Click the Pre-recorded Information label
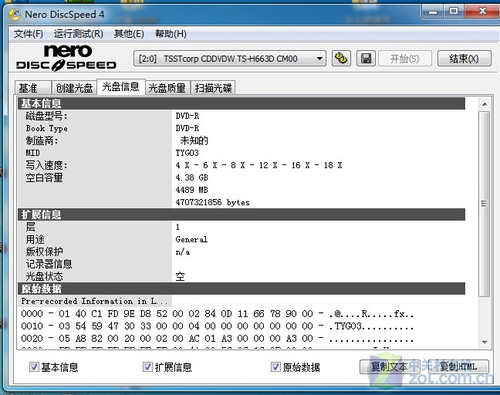500x395 pixels. pyautogui.click(x=94, y=301)
